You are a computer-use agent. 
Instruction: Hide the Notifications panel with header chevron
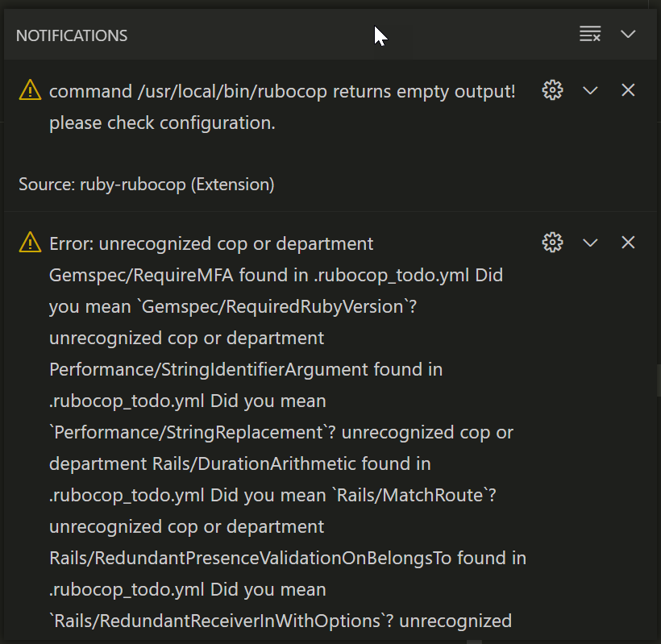[628, 34]
